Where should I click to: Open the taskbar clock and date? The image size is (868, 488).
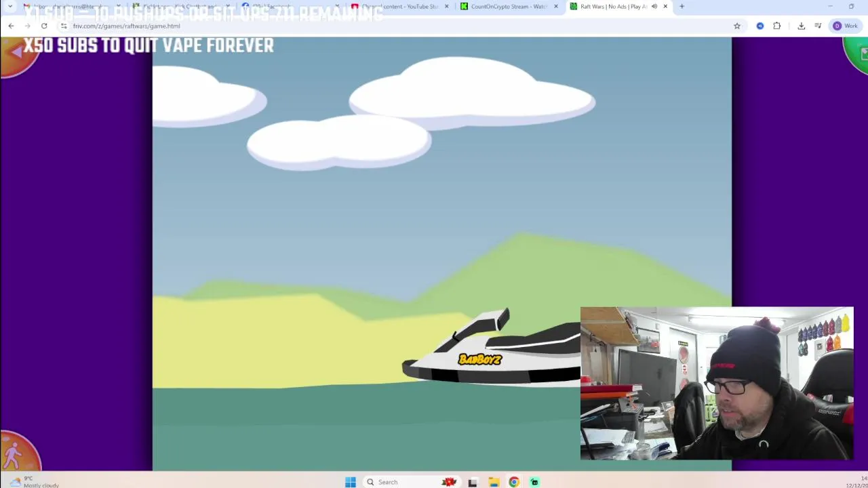pyautogui.click(x=856, y=482)
